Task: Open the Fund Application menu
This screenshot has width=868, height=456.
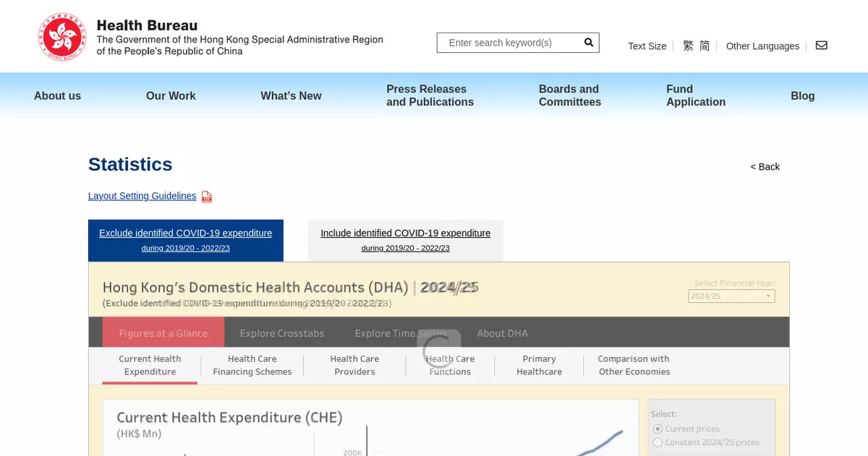Action: (x=696, y=95)
